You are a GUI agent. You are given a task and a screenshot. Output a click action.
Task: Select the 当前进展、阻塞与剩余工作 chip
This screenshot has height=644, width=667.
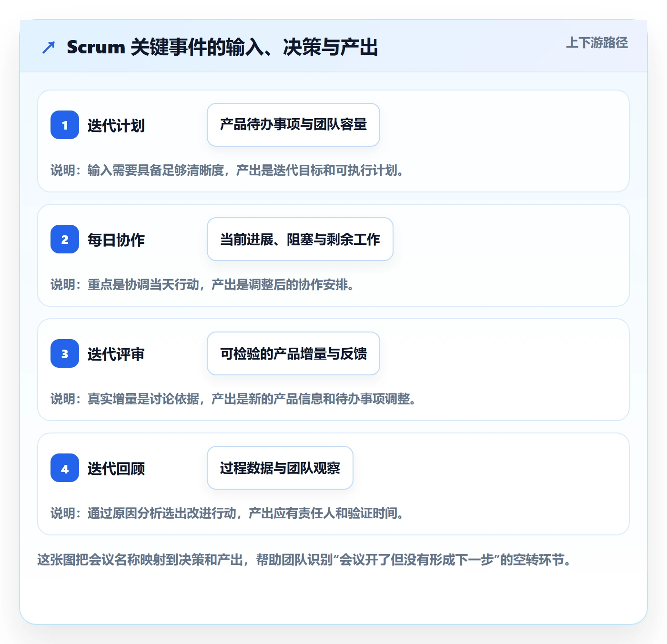point(300,239)
